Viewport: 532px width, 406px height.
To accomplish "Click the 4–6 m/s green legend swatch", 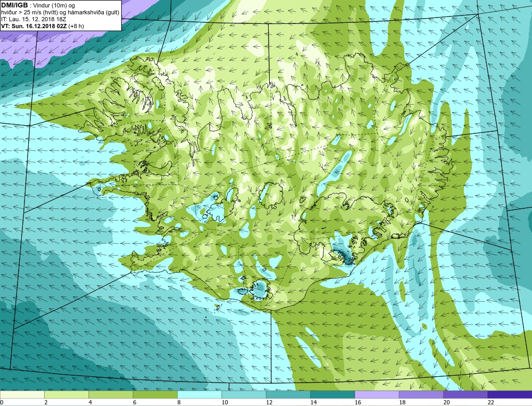I will (x=111, y=395).
